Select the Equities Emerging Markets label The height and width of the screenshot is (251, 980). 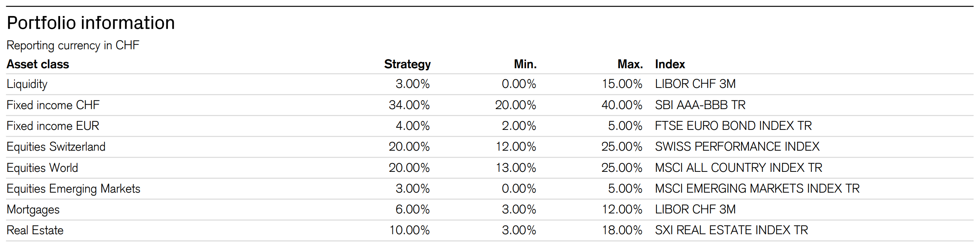point(74,189)
